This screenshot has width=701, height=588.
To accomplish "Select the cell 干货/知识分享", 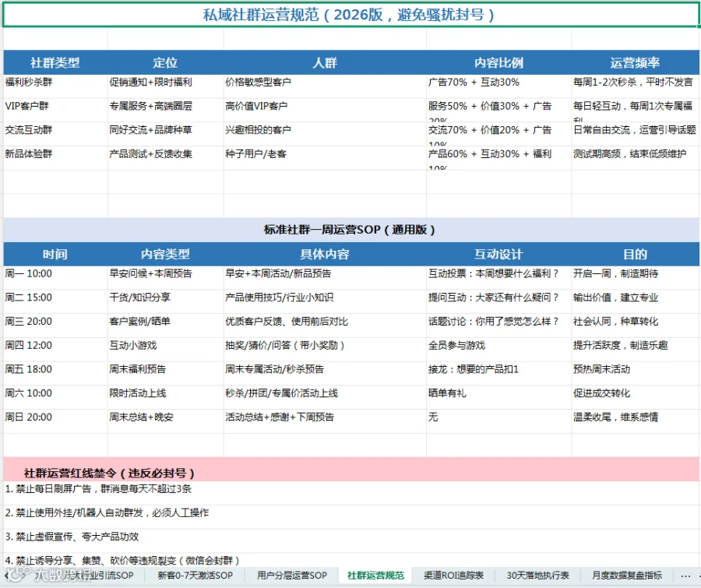I will click(165, 302).
